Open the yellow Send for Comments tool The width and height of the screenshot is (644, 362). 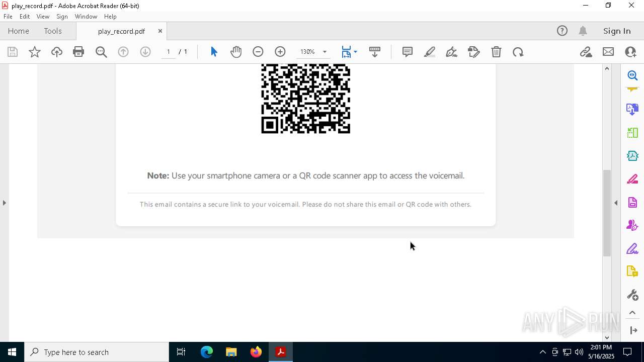632,271
